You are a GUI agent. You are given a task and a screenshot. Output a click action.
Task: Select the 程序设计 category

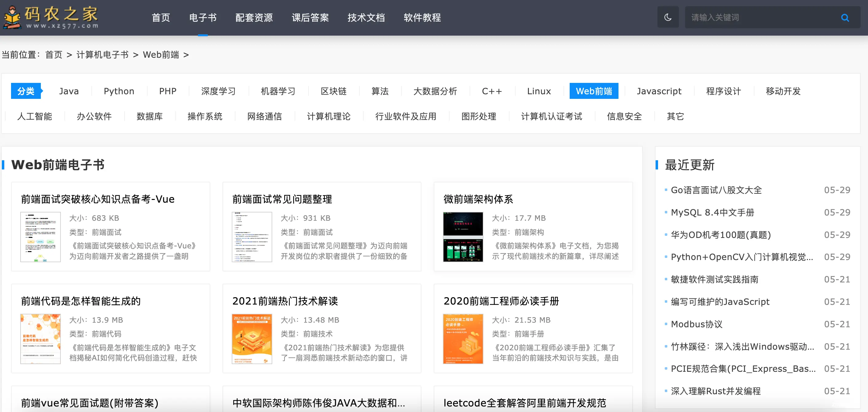pos(723,91)
